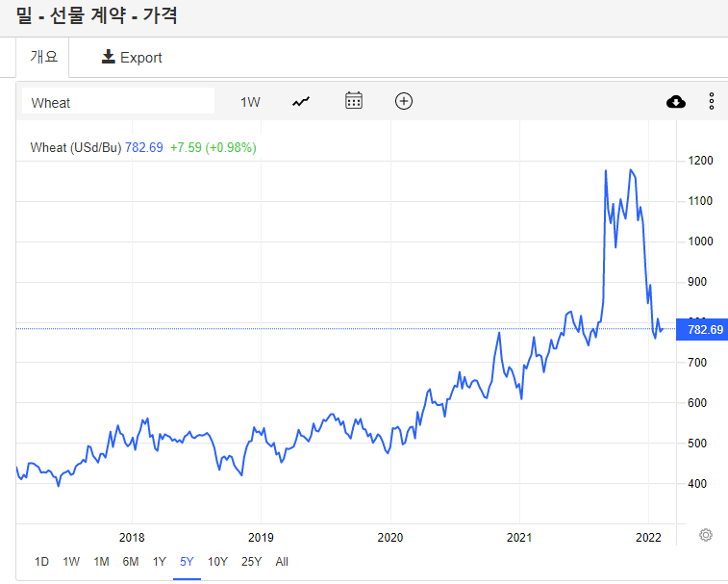Click the 밀 - 선물 계약 - 가격 heading
This screenshot has width=728, height=584.
[x=96, y=15]
